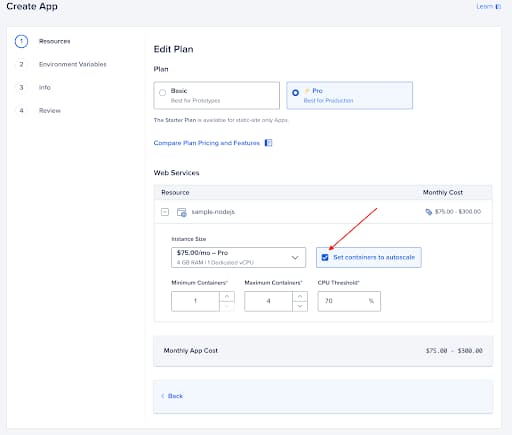Click the price tag icon beside $75.00 - $300.00
Screen dimensions: 512x435
click(x=429, y=212)
